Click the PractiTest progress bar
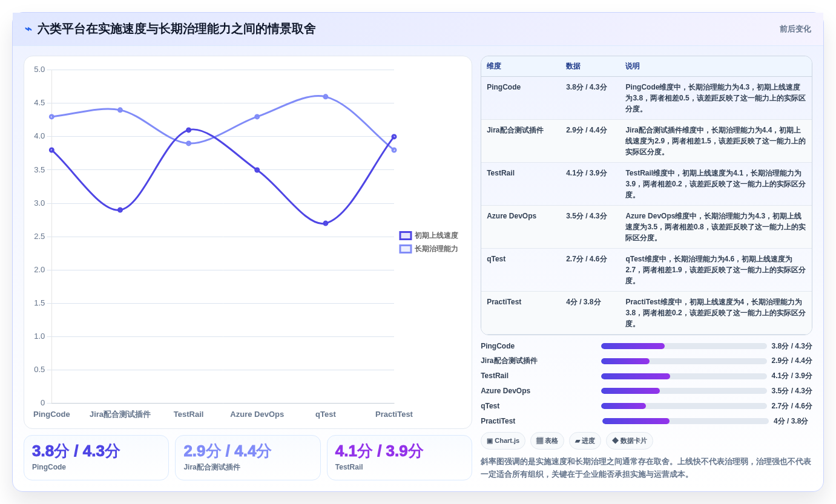The image size is (836, 504). click(685, 421)
